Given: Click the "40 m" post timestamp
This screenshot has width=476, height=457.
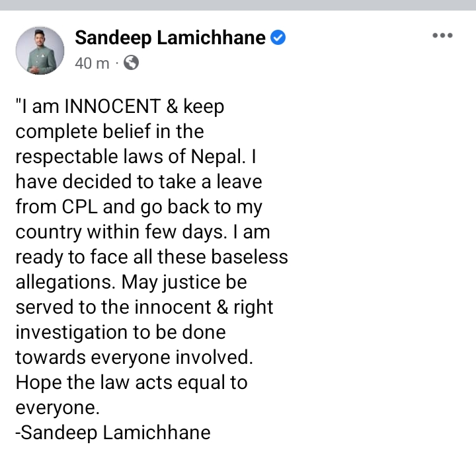Looking at the screenshot, I should [93, 64].
